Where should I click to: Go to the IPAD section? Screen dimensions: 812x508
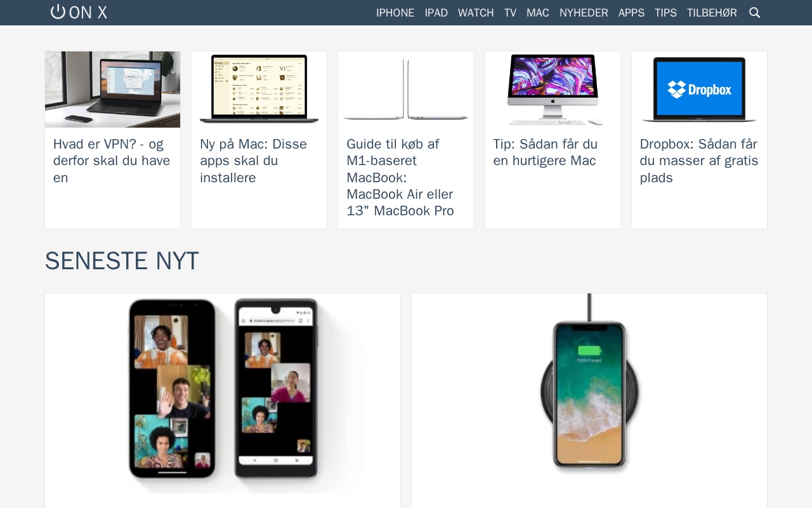436,13
